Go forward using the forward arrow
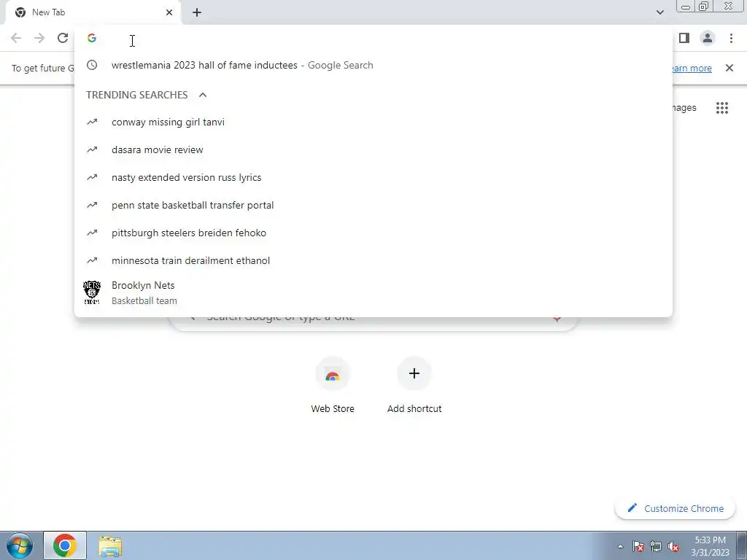 [39, 38]
